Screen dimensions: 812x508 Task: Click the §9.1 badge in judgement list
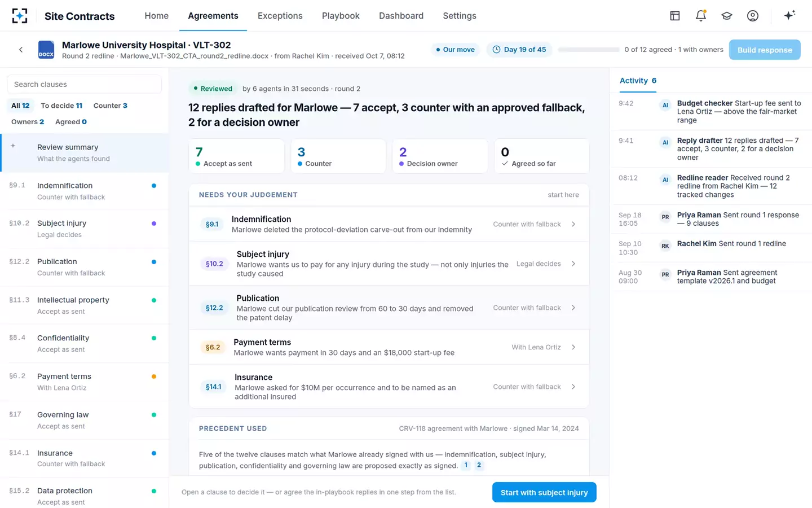coord(212,224)
